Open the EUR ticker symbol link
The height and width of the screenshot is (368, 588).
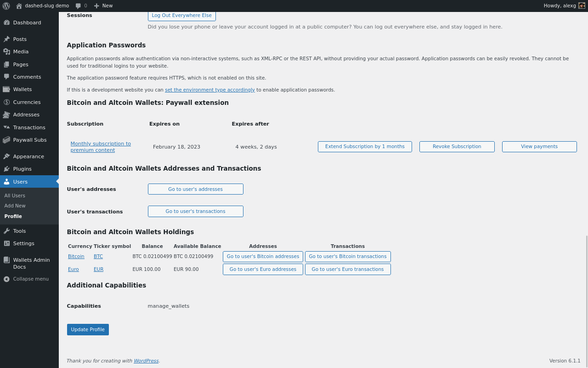point(99,269)
